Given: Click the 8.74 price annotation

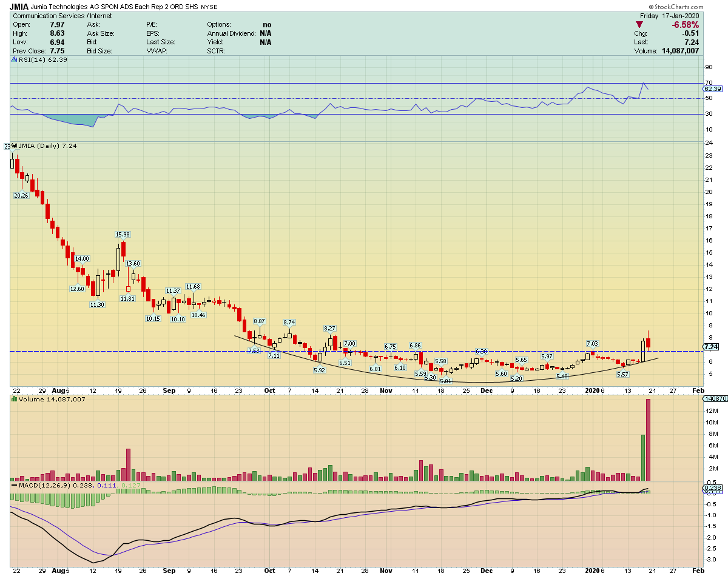Looking at the screenshot, I should [x=289, y=323].
